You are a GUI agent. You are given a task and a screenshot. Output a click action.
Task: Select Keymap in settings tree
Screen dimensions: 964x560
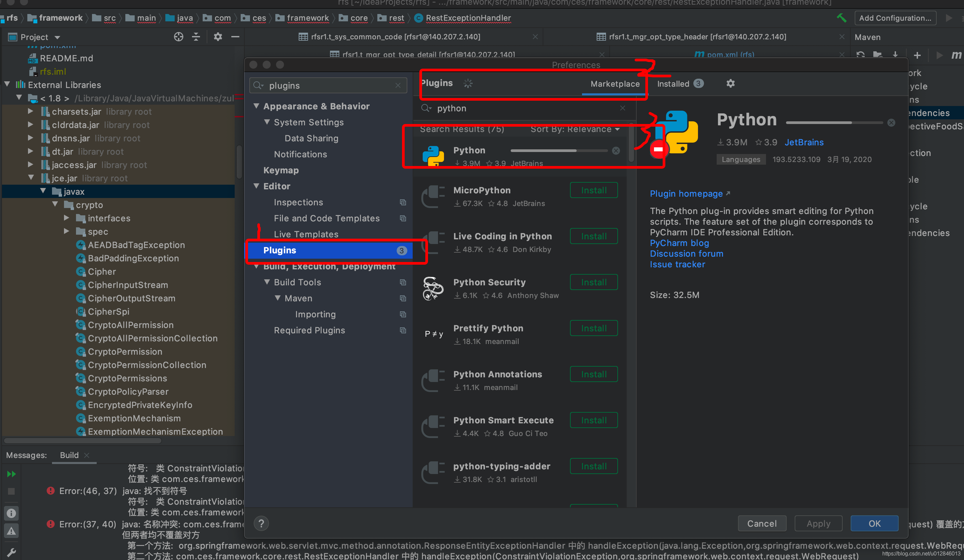[x=281, y=170]
